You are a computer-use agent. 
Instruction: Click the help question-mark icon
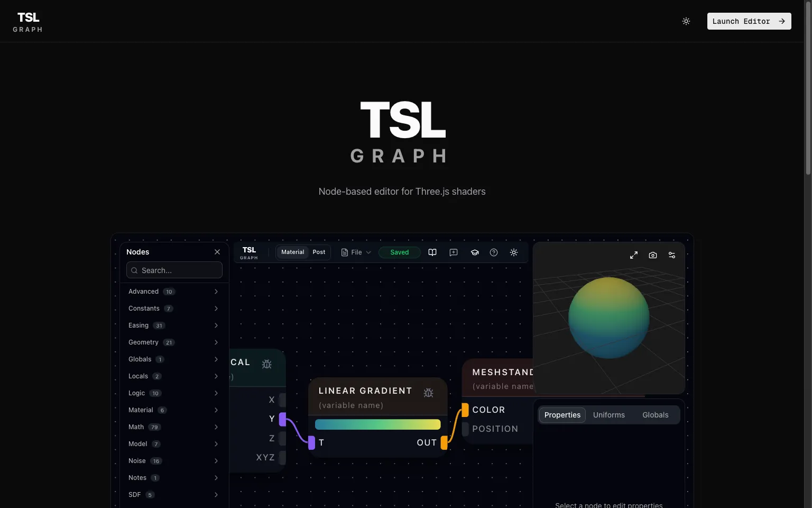pos(494,252)
